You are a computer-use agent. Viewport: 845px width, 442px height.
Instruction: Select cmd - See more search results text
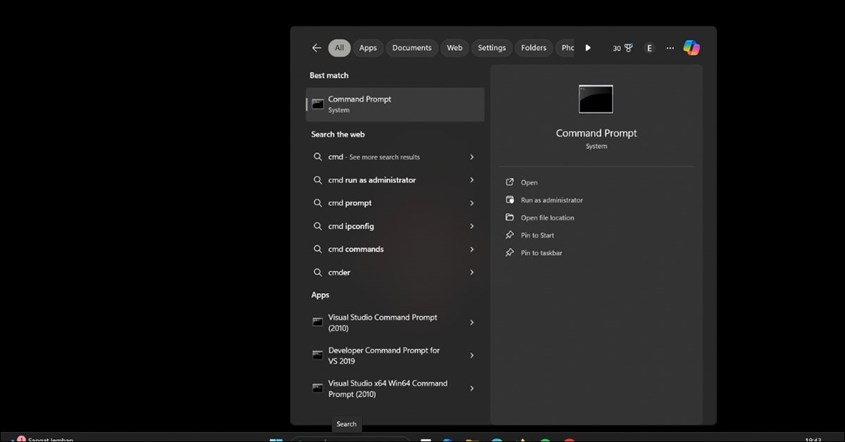coord(373,157)
